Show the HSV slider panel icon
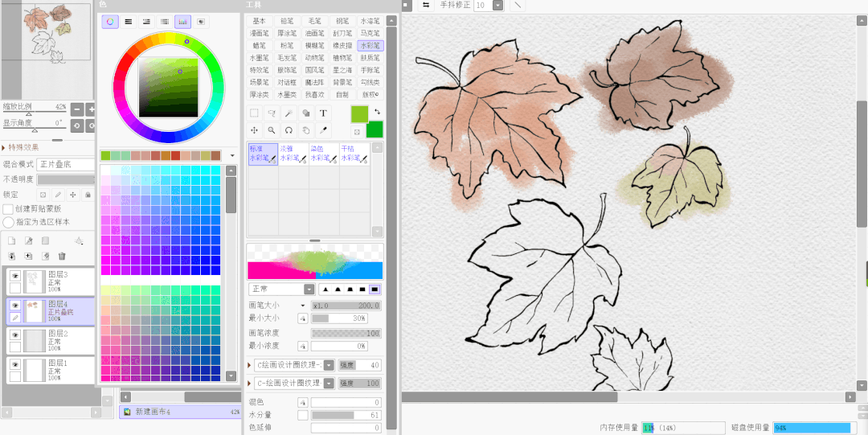The height and width of the screenshot is (435, 868). 146,22
